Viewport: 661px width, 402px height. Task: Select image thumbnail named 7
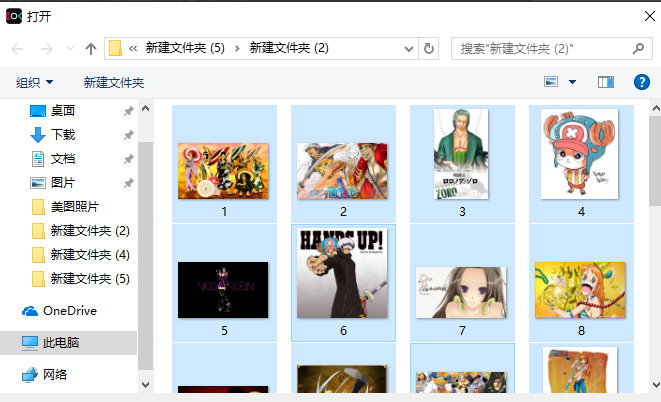pyautogui.click(x=461, y=292)
